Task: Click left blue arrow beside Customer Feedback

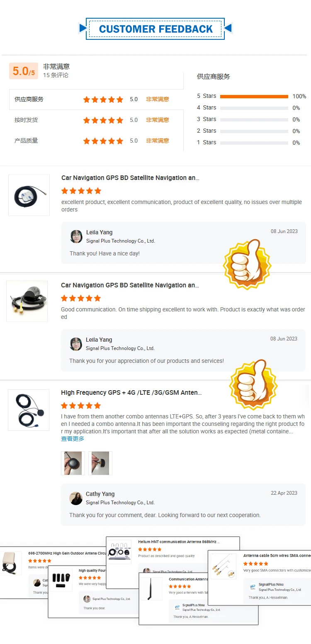Action: coord(83,28)
